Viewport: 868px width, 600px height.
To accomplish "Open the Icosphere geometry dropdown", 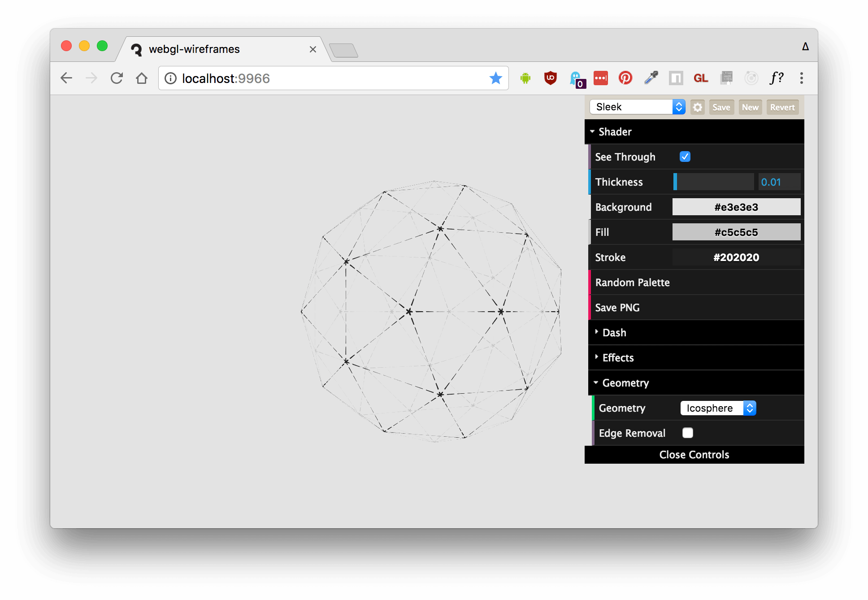I will point(718,408).
